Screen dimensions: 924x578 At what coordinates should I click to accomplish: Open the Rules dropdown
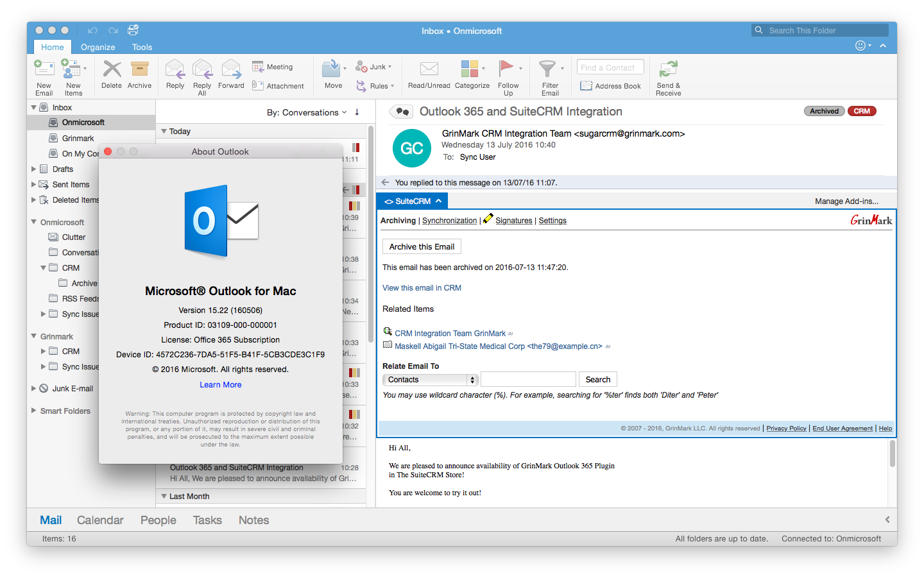(375, 86)
